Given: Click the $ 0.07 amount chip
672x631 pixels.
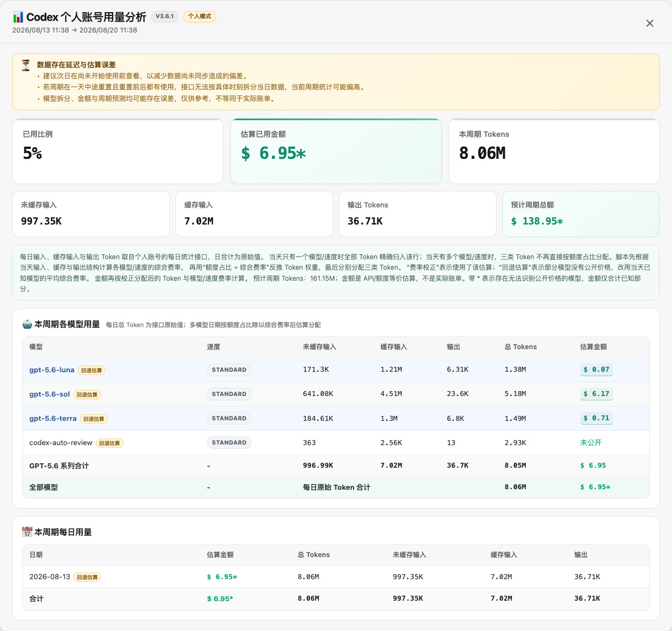Looking at the screenshot, I should pos(596,370).
